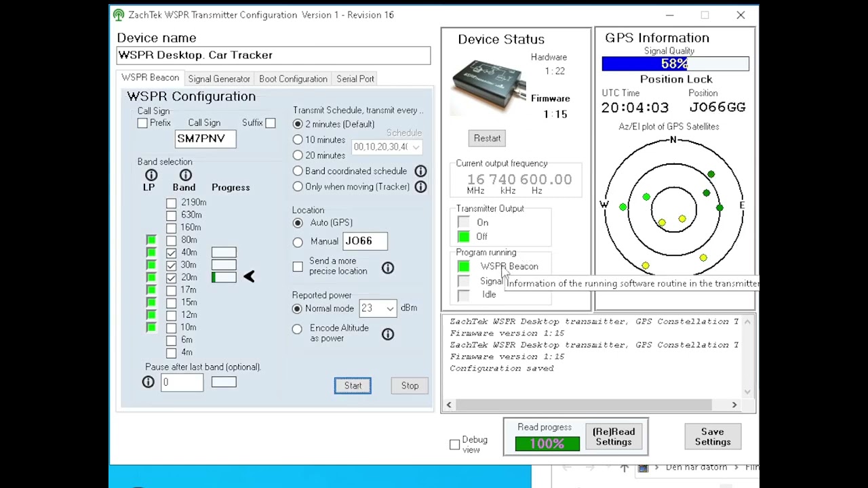Click the 80m green LP indicator
Screen dimensions: 868x488
click(151, 240)
